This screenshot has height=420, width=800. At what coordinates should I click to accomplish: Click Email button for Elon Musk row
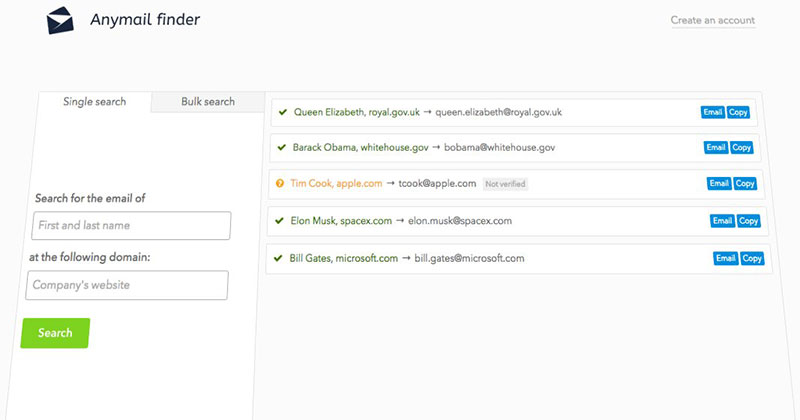point(722,220)
